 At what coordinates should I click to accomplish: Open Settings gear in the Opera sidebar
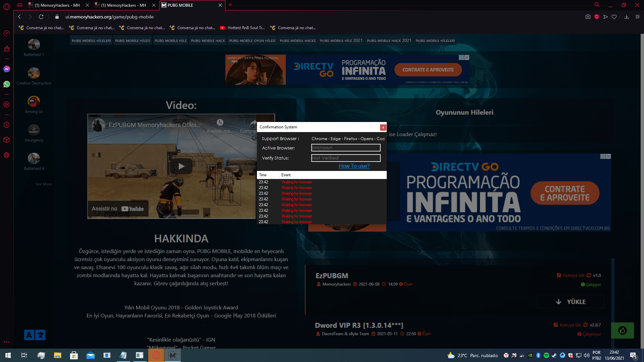[x=7, y=155]
